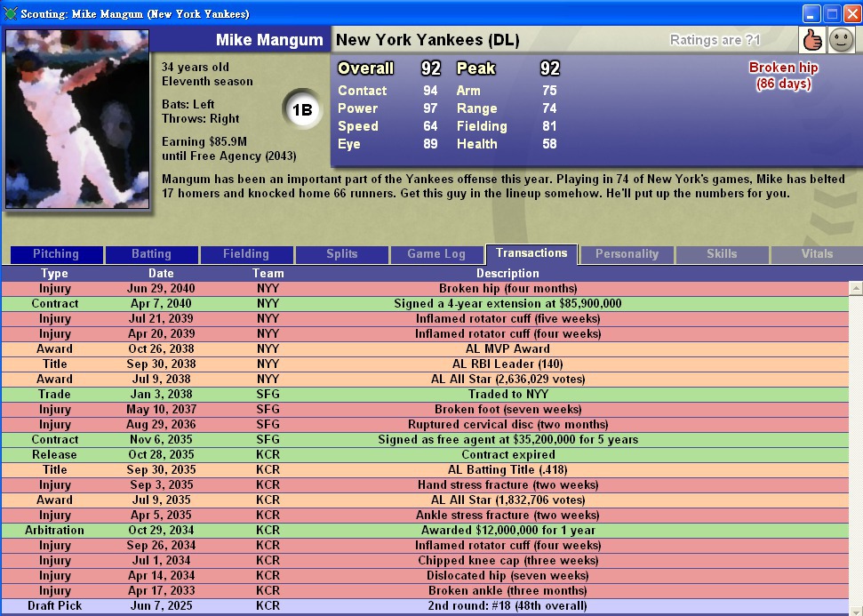Click the smiley face icon
Image resolution: width=863 pixels, height=616 pixels.
pyautogui.click(x=841, y=40)
